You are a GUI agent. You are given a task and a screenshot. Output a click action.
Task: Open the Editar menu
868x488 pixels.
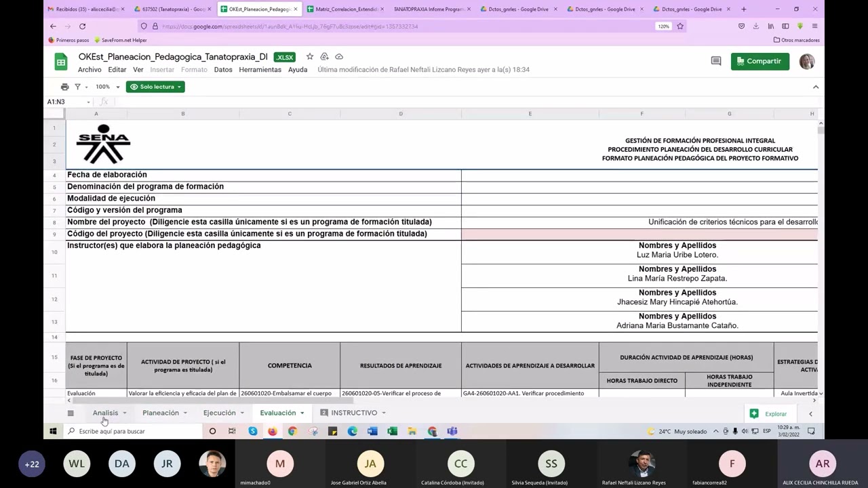(x=117, y=70)
